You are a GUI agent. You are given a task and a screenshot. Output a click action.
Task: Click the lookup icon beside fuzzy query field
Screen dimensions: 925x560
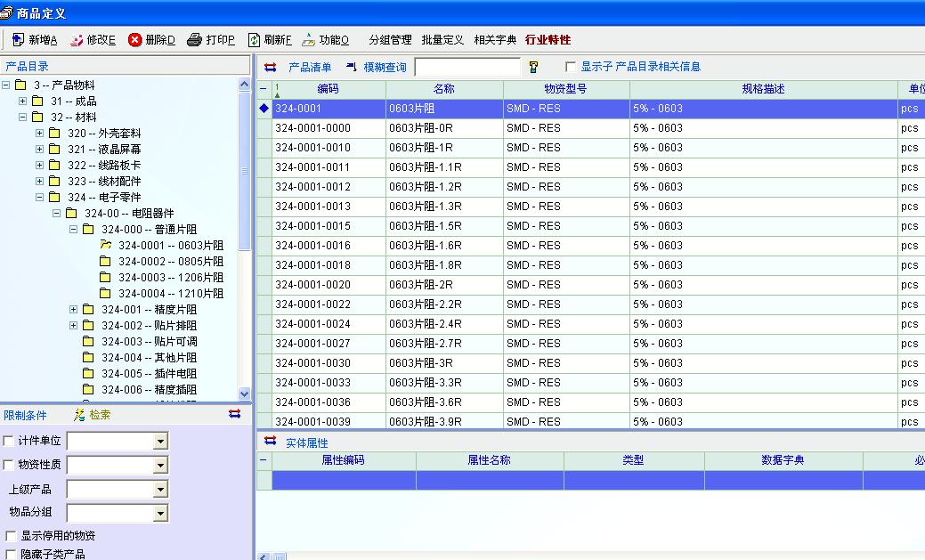(x=533, y=68)
